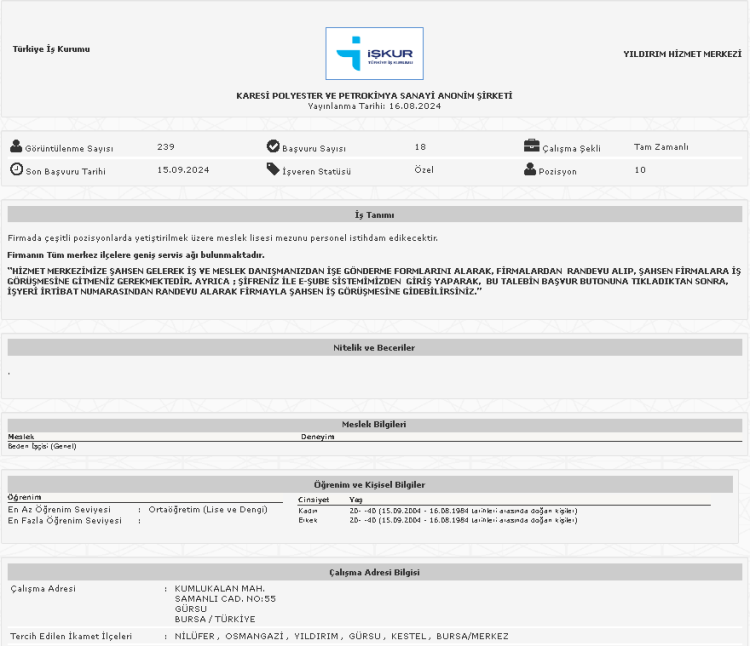750x646 pixels.
Task: Click the tag icon beside İşveren Statüsü
Action: tap(273, 170)
